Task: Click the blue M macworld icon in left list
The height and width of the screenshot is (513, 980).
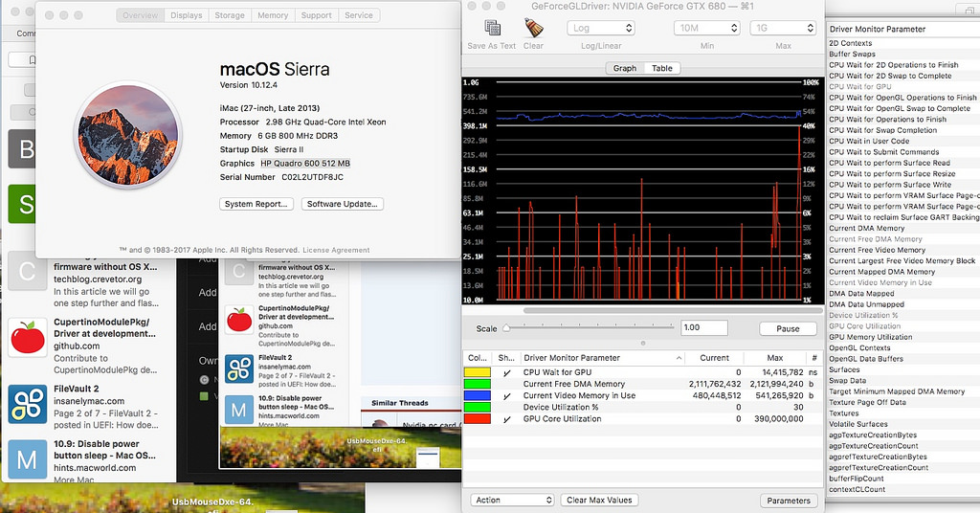Action: pos(28,459)
